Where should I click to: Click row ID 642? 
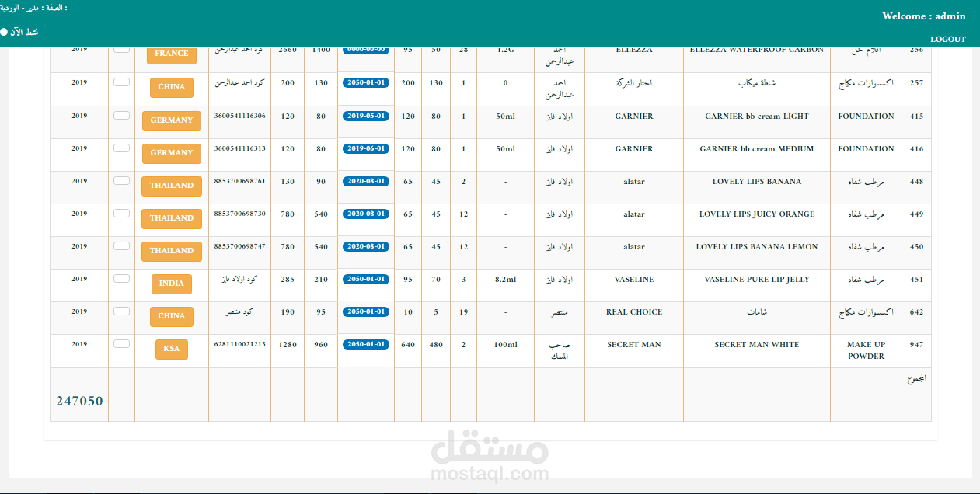click(916, 312)
